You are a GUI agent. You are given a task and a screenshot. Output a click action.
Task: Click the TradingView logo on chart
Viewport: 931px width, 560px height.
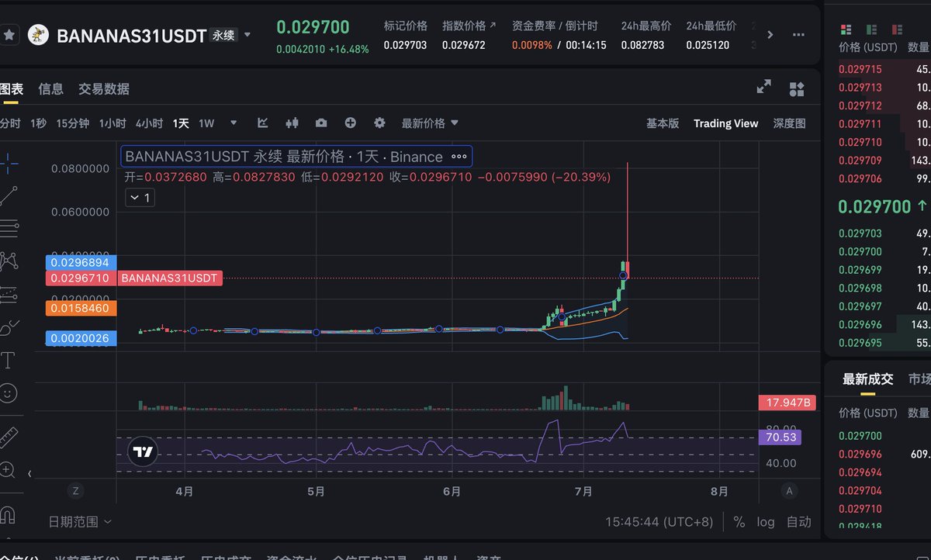[143, 452]
